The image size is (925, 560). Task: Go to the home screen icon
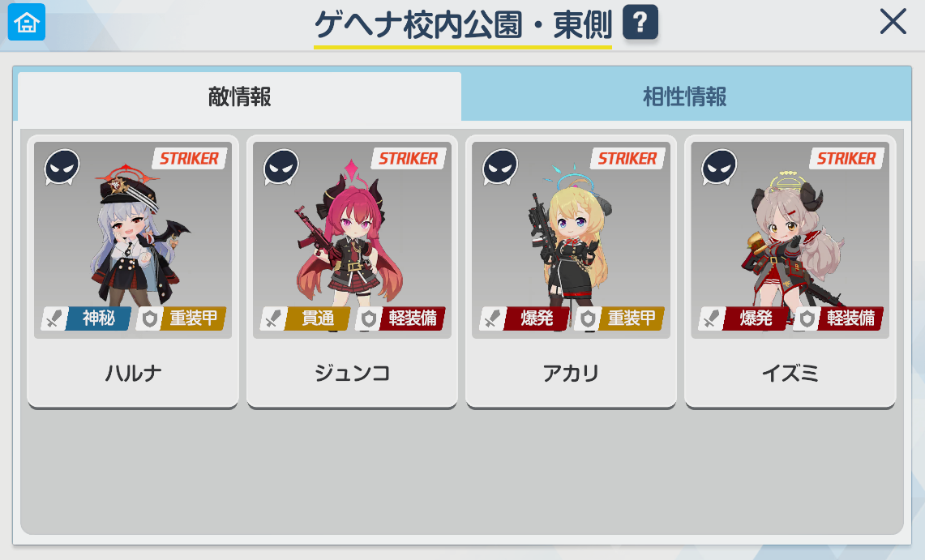[x=27, y=22]
